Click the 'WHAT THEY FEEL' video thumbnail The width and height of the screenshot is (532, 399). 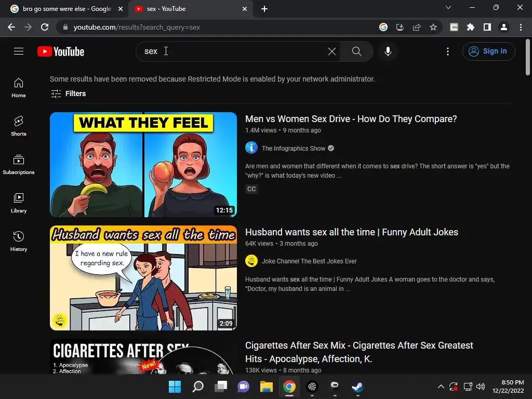143,165
